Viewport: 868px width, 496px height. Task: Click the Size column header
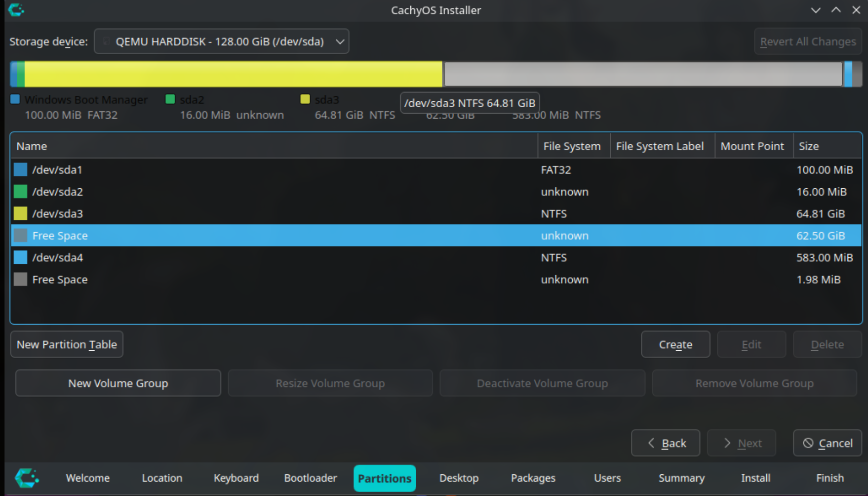coord(828,146)
